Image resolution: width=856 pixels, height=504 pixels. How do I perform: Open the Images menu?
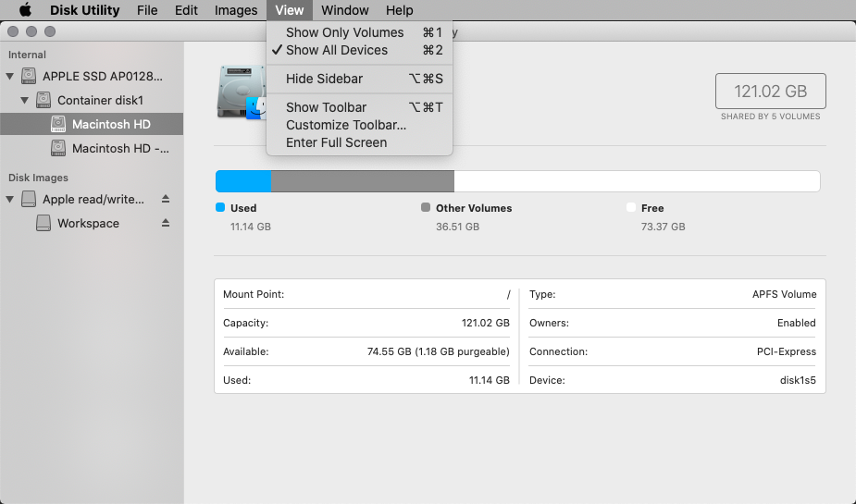point(236,10)
